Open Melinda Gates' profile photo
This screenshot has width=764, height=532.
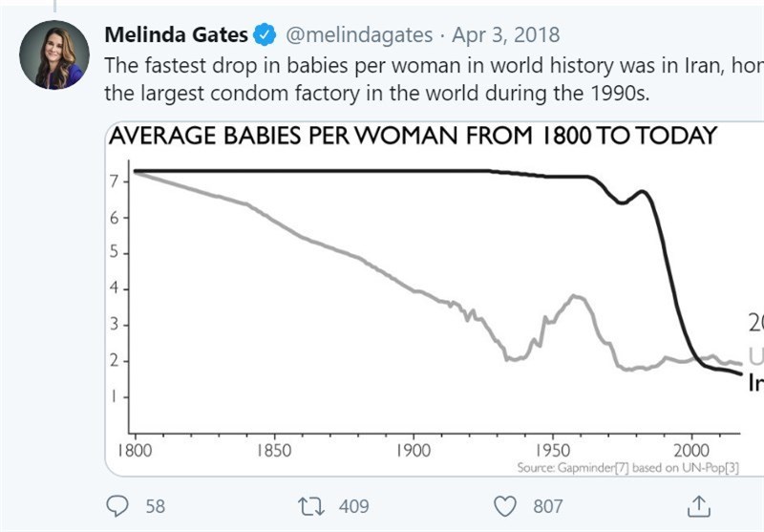click(x=54, y=54)
